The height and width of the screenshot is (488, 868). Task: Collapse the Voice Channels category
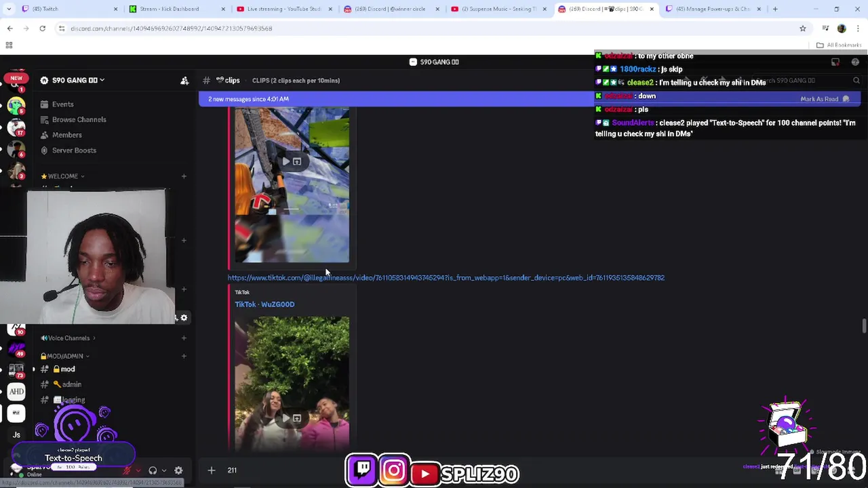pos(68,338)
